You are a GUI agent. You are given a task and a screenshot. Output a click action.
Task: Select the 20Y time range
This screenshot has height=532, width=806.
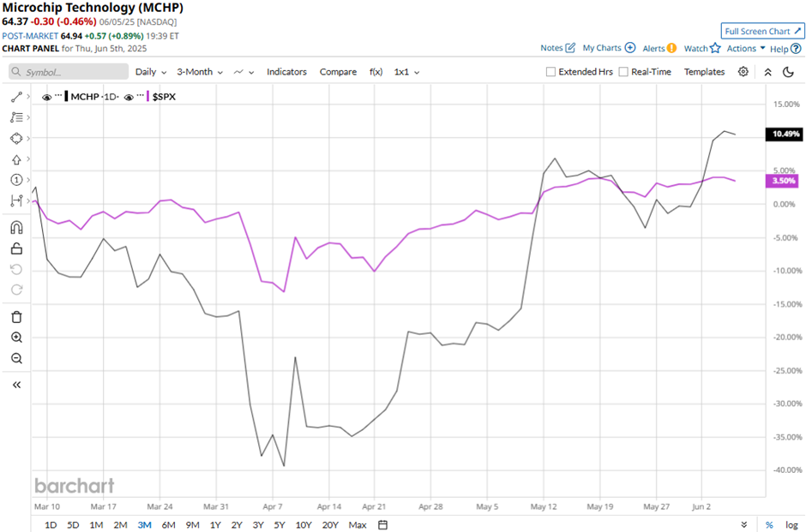330,525
